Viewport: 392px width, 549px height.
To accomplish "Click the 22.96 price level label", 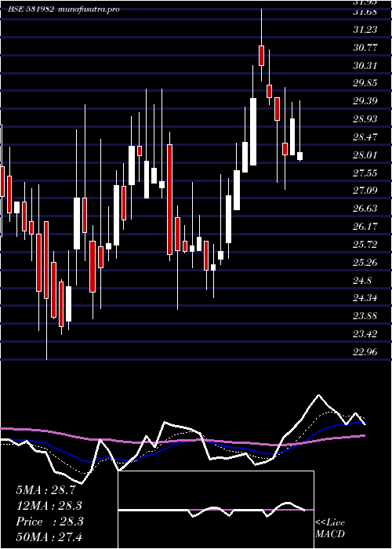I will 365,351.
